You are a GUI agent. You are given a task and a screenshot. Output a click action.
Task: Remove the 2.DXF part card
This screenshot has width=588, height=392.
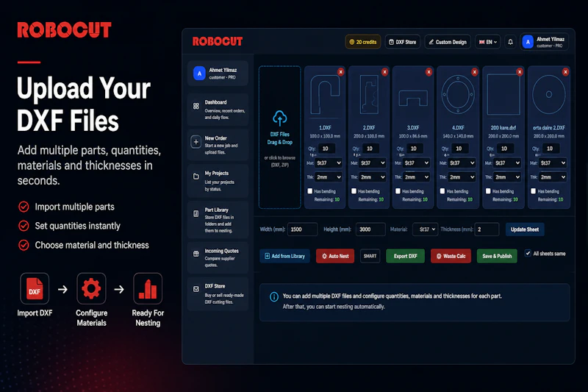(384, 71)
